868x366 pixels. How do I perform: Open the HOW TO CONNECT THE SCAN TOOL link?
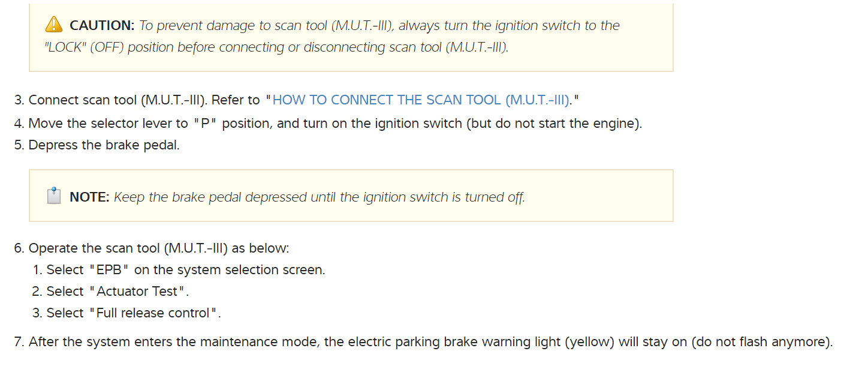point(420,100)
